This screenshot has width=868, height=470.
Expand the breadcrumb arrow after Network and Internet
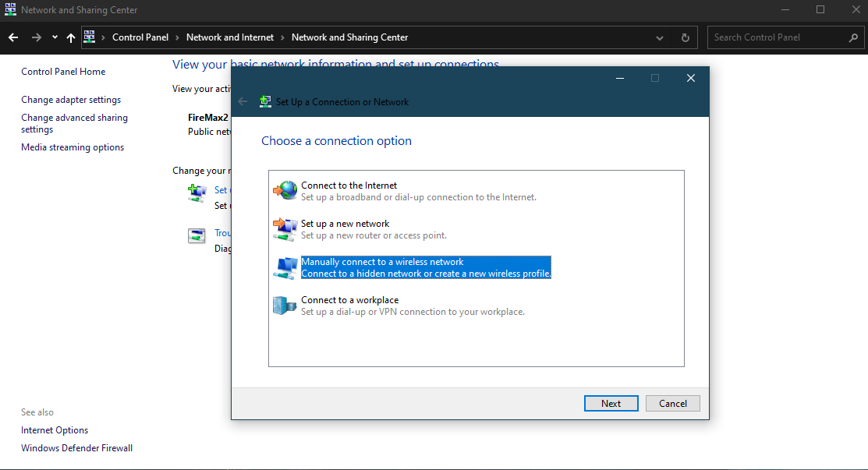pyautogui.click(x=281, y=37)
